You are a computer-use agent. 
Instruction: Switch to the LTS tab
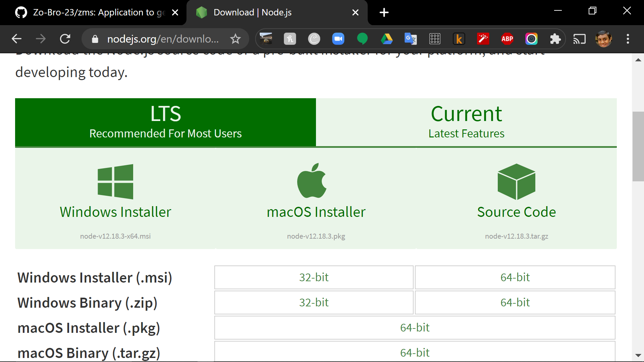coord(165,122)
